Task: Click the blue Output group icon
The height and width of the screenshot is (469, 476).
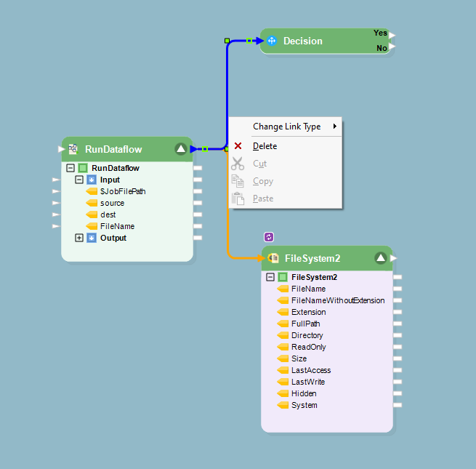Action: (x=92, y=238)
